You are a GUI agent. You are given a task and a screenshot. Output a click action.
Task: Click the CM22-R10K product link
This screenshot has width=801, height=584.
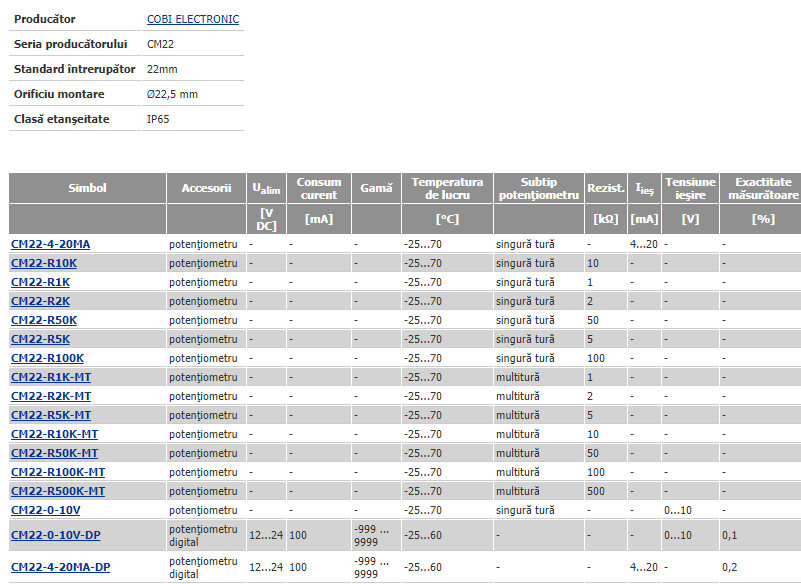pyautogui.click(x=43, y=263)
